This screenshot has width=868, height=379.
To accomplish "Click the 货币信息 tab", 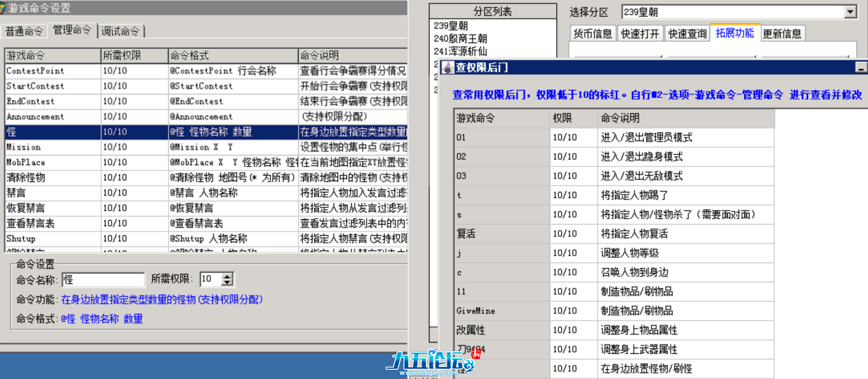I will pos(592,34).
